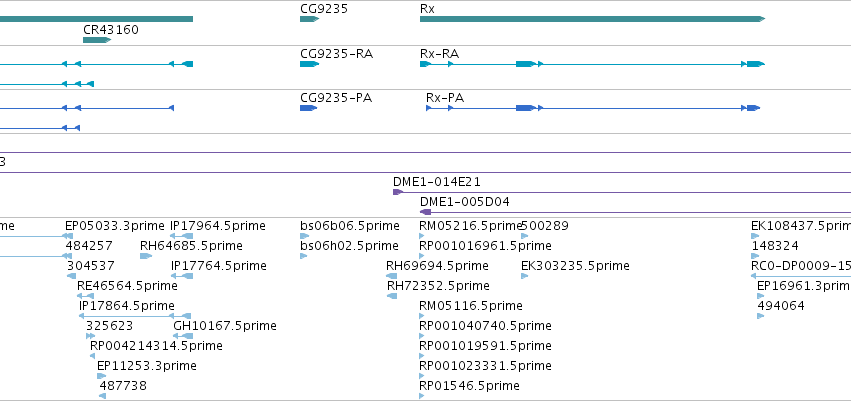This screenshot has height=401, width=851.
Task: Select the RH64685.5prime EST glyph
Action: (146, 256)
